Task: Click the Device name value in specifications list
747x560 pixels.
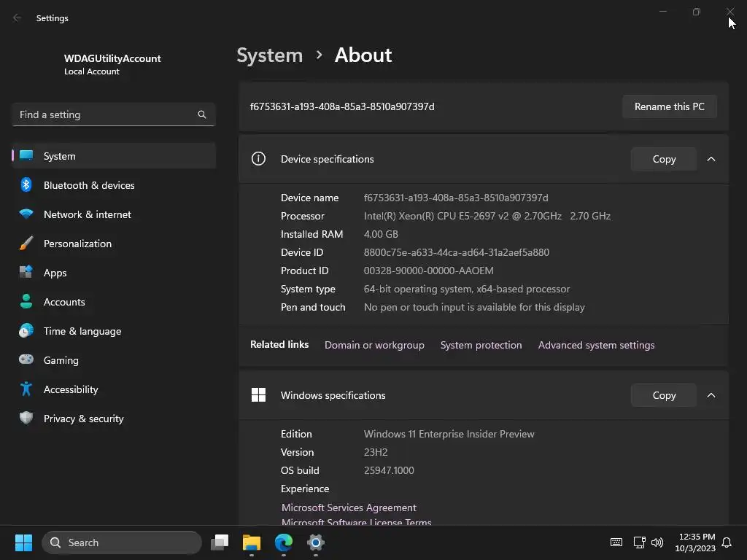Action: pyautogui.click(x=456, y=198)
